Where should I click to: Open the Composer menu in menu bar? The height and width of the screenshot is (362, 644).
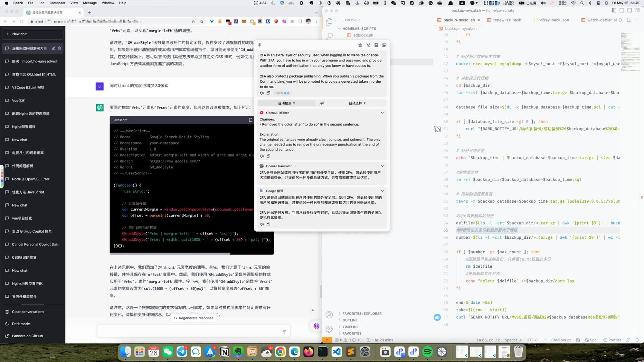point(57,3)
